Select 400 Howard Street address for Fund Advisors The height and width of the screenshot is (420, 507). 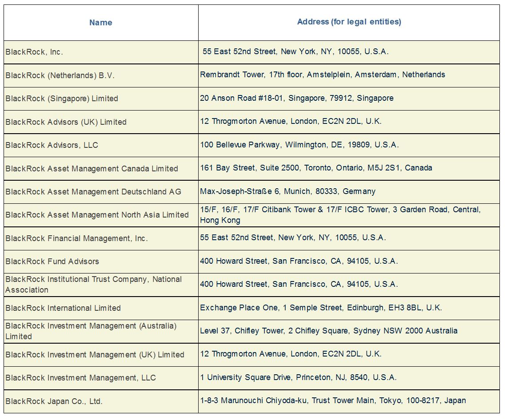(349, 262)
